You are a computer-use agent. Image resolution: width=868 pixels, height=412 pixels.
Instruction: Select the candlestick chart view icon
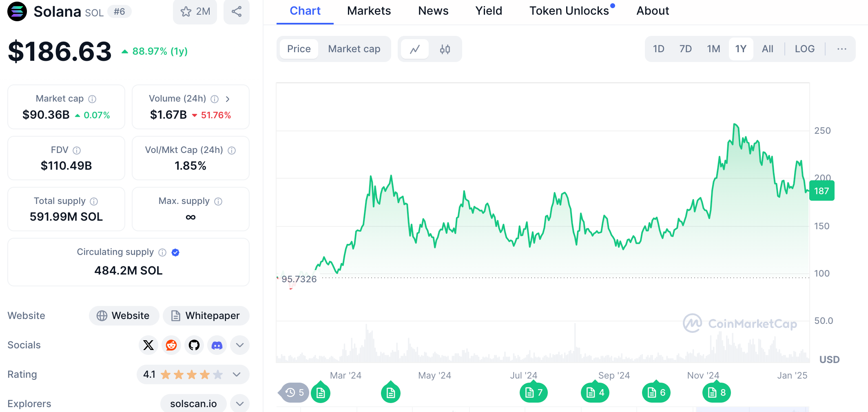[x=445, y=49]
